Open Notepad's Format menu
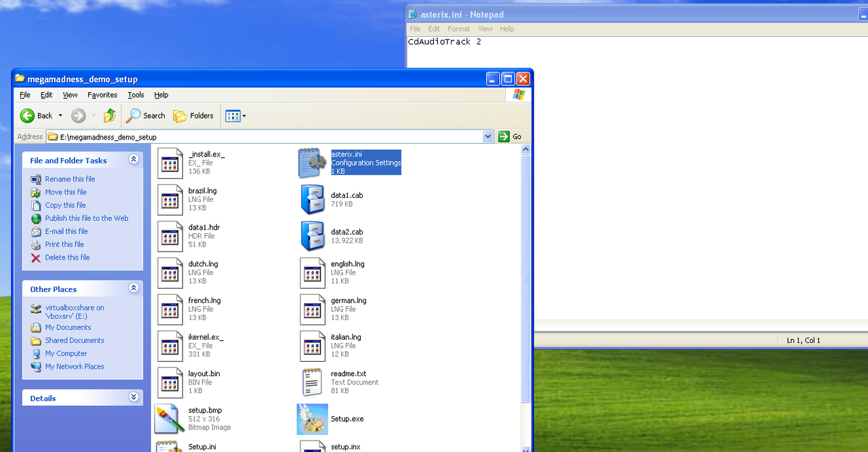The image size is (868, 452). tap(458, 29)
